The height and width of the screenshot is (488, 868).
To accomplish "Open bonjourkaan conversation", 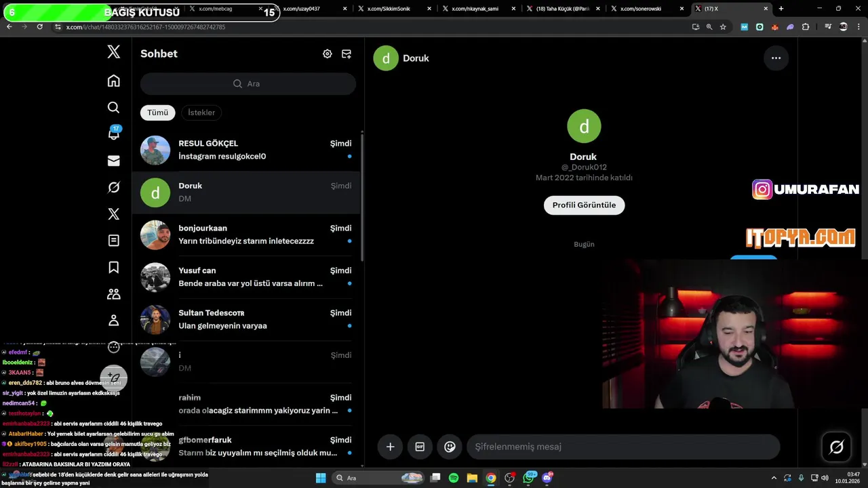I will click(246, 235).
